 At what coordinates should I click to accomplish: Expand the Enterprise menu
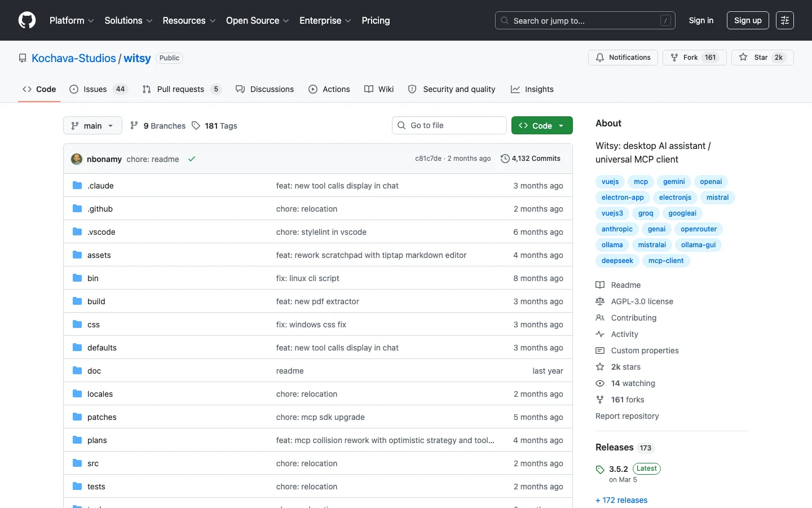click(x=325, y=20)
